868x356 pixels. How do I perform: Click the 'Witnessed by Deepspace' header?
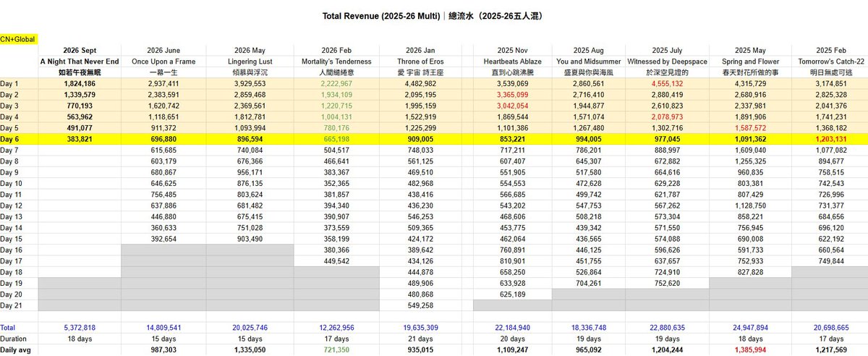pyautogui.click(x=666, y=62)
